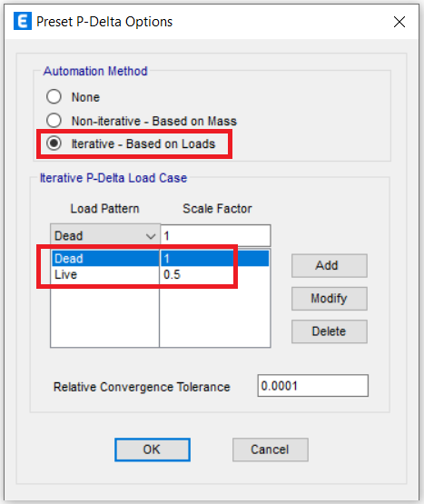Select Iterative Based on Loads radio button
This screenshot has width=424, height=504.
pyautogui.click(x=54, y=143)
